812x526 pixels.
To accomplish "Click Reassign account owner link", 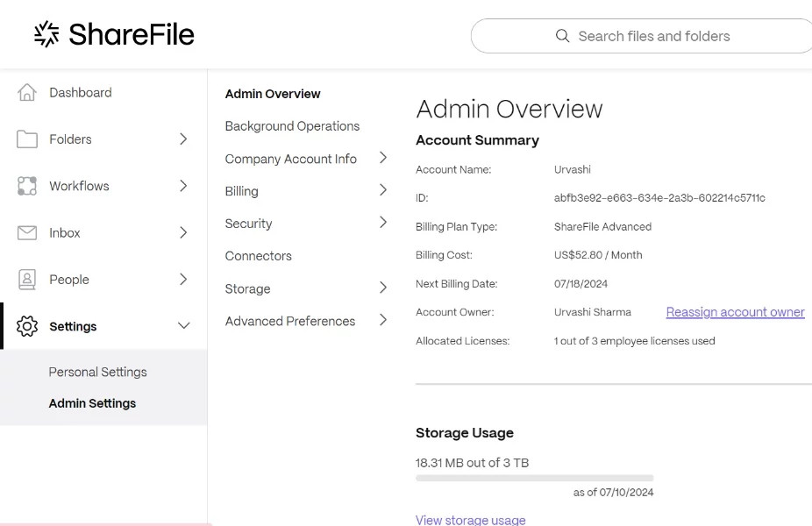I will coord(736,312).
